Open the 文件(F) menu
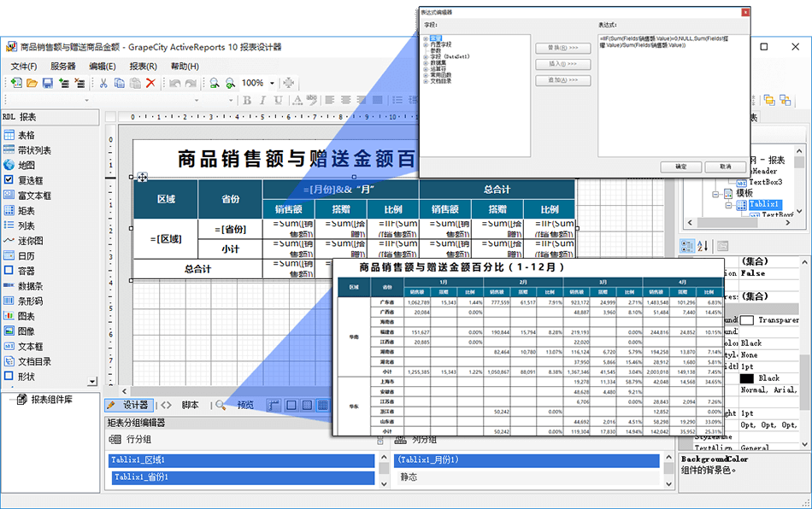 [x=24, y=67]
